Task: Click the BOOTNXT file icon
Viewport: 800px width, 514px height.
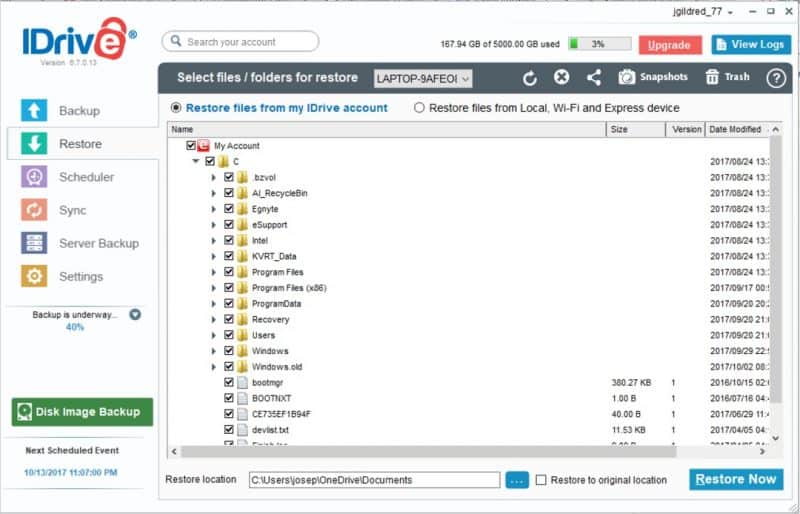Action: [x=242, y=398]
